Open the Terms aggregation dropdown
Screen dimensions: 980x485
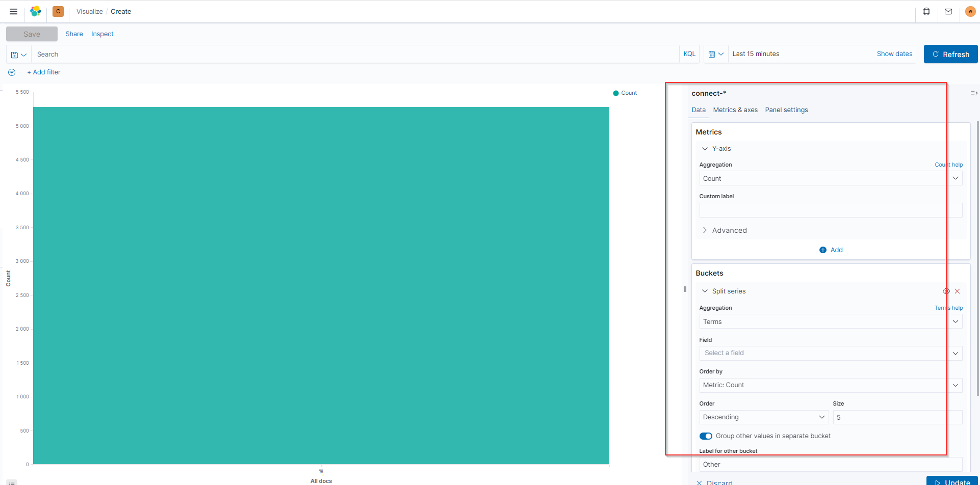point(831,321)
